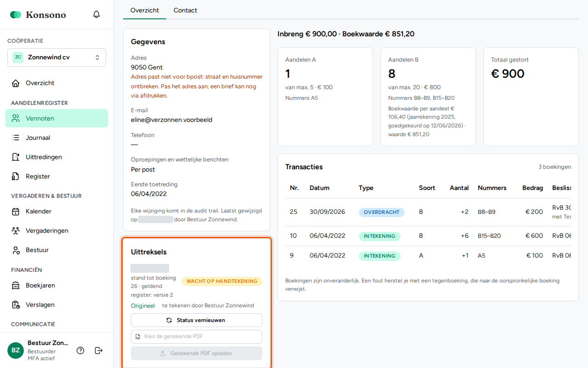Click the first-entry date 06/04/2022 in Gegevens
This screenshot has width=588, height=368.
point(149,194)
